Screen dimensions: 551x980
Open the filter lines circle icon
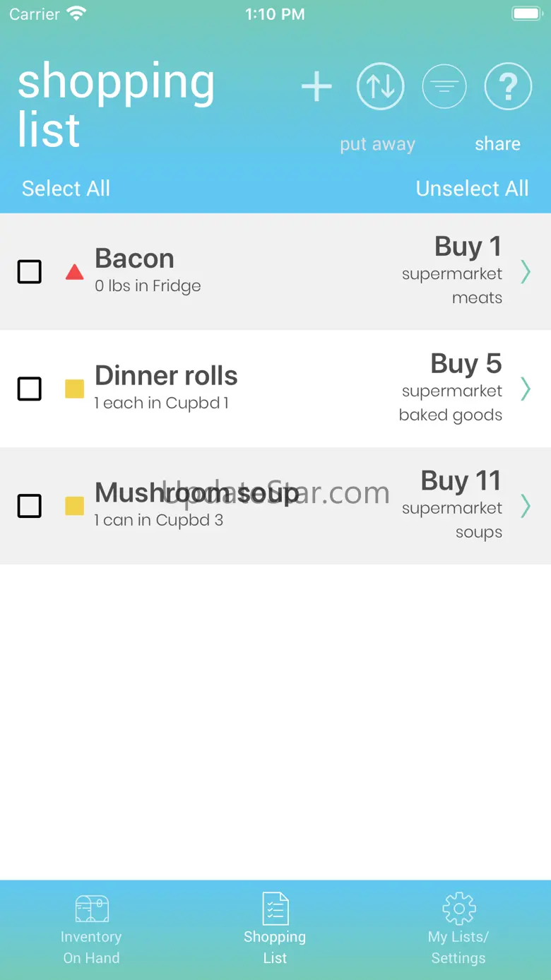pos(444,87)
